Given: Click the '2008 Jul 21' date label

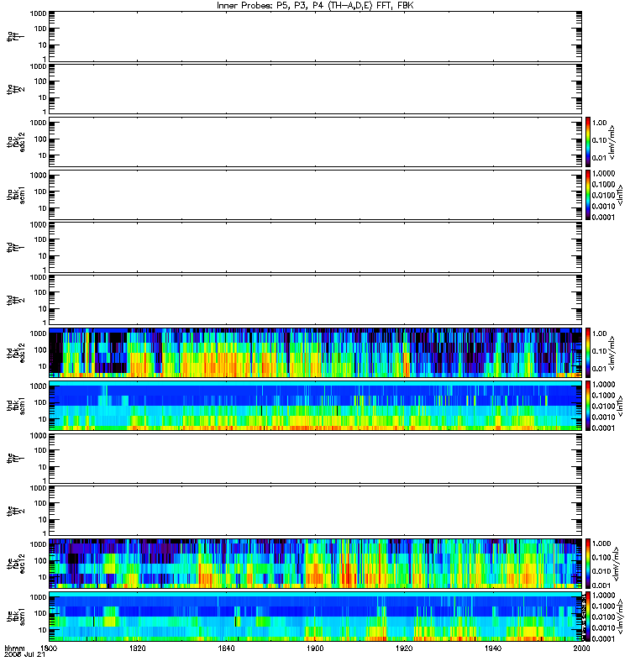Looking at the screenshot, I should 24,655.
